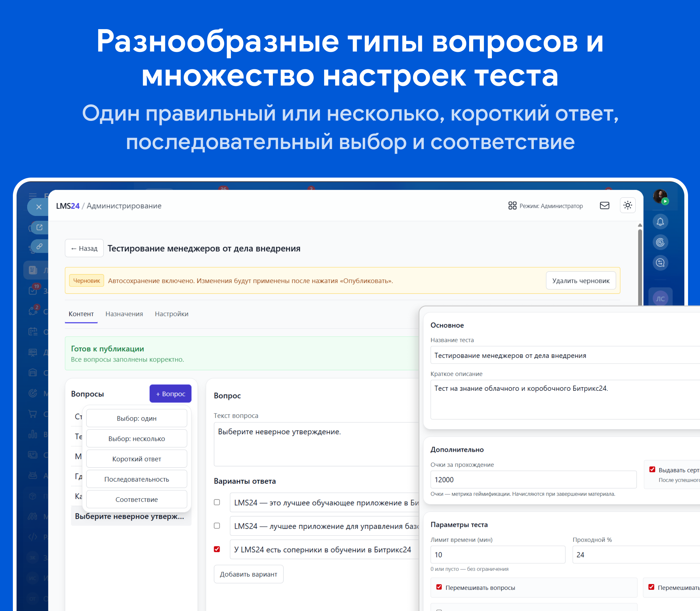The image size is (700, 611).
Task: Open the chat search icon in right sidebar
Action: tap(660, 263)
